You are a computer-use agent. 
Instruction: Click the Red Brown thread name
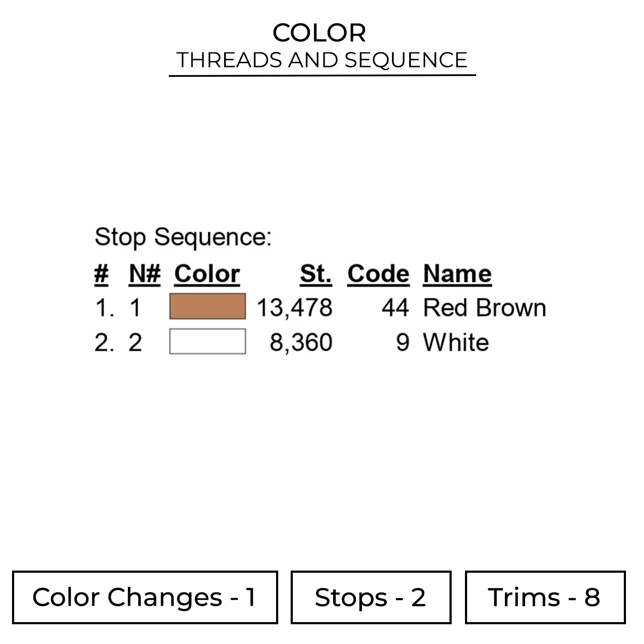click(x=484, y=308)
